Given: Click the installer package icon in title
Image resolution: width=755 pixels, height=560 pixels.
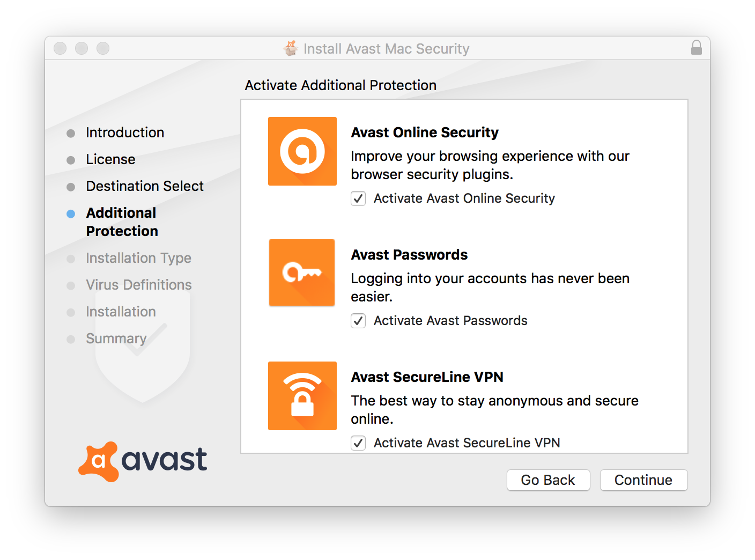Looking at the screenshot, I should point(291,48).
